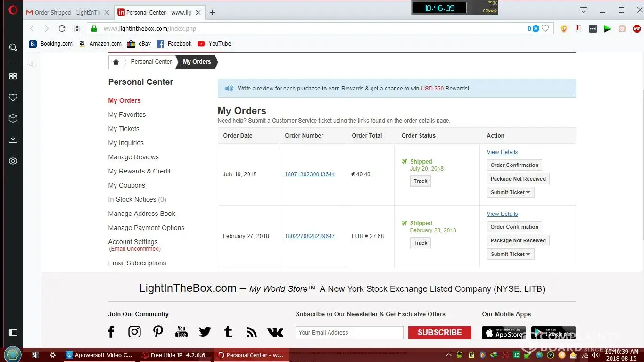
Task: Open Account Settings
Action: (x=133, y=242)
